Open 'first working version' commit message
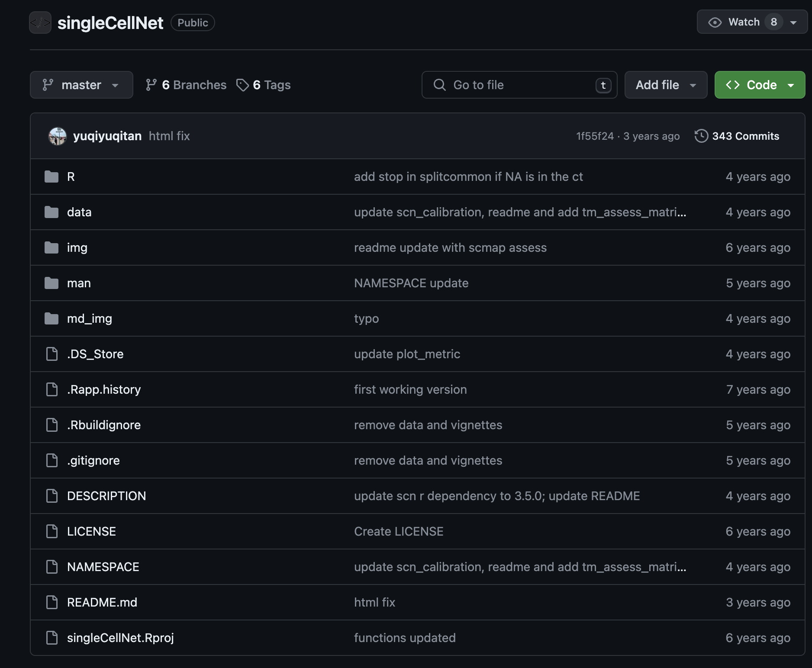Viewport: 812px width, 668px height. (x=410, y=389)
